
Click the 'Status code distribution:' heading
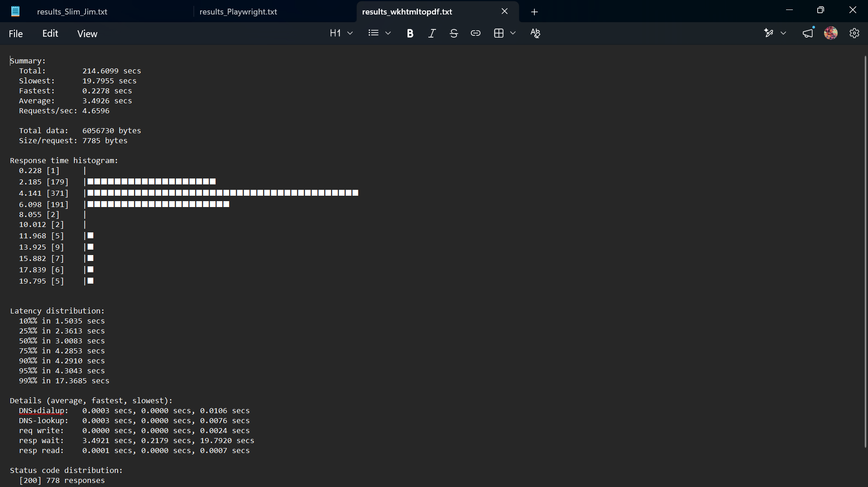pos(66,470)
